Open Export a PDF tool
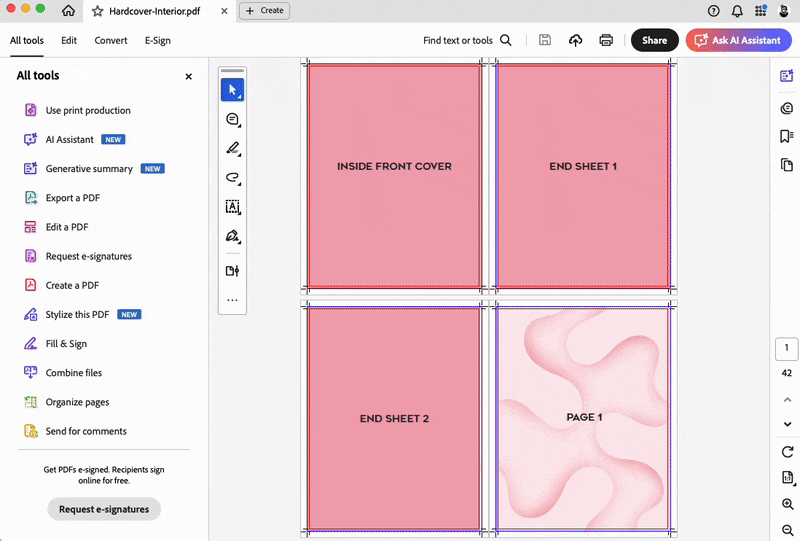Screen dimensions: 800x541 (x=62, y=198)
